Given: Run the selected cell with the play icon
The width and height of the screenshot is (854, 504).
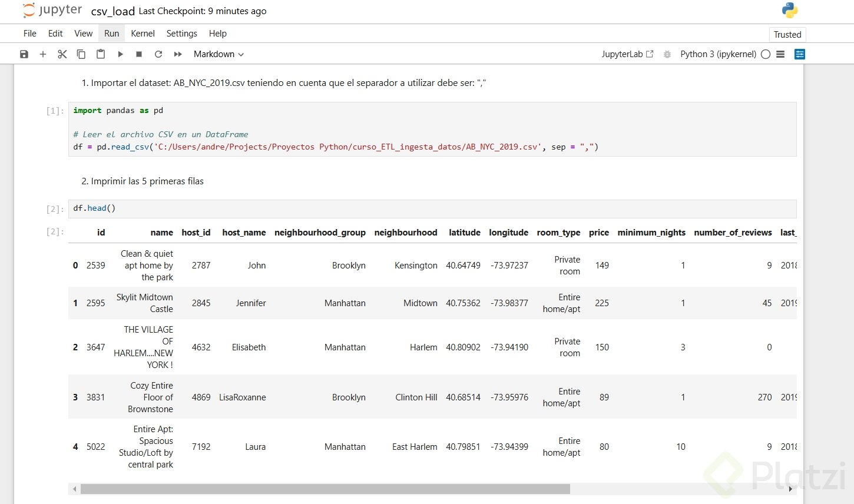Looking at the screenshot, I should pos(120,54).
